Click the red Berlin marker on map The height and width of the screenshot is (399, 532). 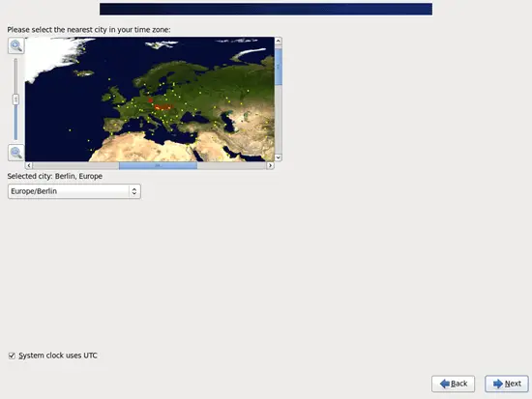pos(150,100)
